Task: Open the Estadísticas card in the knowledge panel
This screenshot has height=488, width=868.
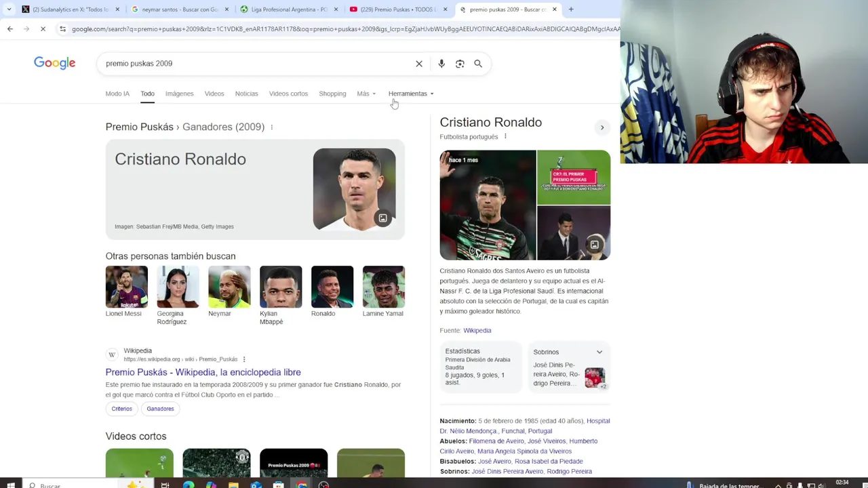Action: point(481,367)
